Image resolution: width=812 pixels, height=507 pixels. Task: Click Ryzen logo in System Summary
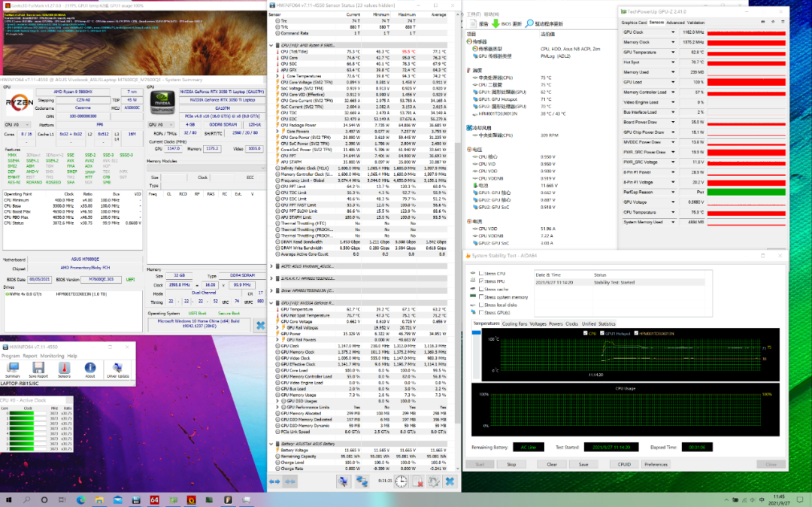click(x=19, y=102)
